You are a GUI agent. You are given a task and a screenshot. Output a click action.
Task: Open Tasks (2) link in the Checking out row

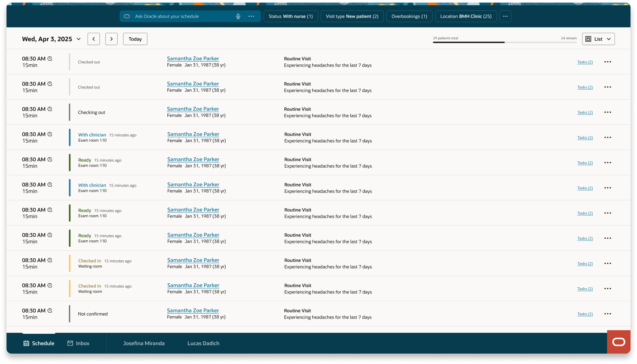click(x=585, y=112)
